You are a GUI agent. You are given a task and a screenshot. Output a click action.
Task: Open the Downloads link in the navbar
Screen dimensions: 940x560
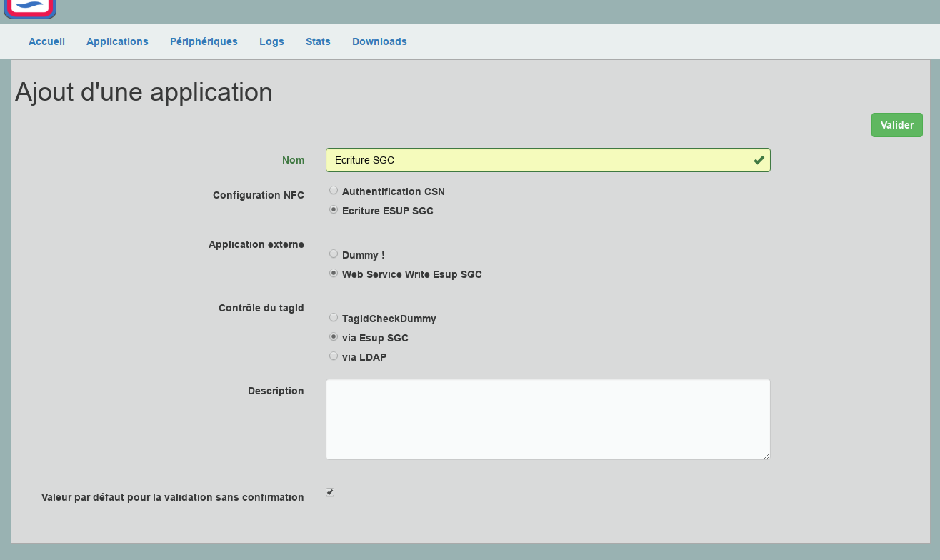pos(379,41)
